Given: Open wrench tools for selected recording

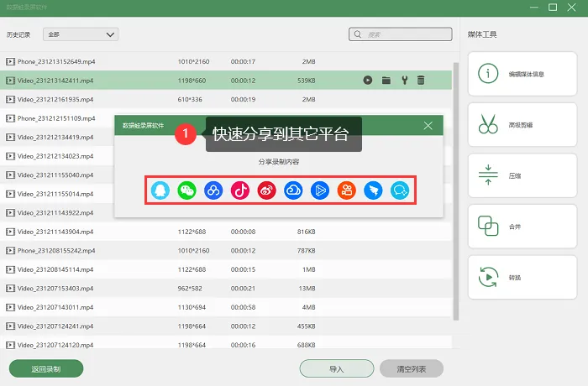Looking at the screenshot, I should click(405, 81).
